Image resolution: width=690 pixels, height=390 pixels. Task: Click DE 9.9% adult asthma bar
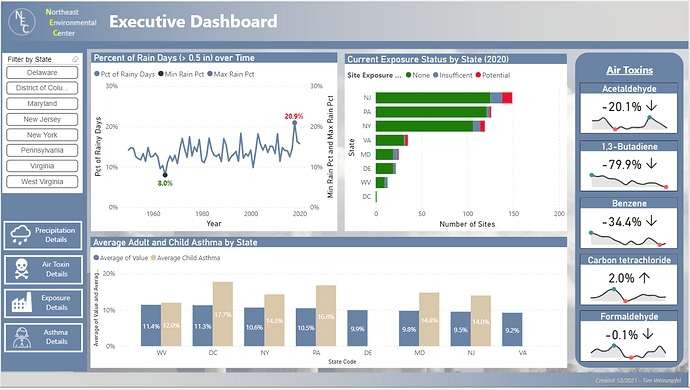[x=357, y=328]
